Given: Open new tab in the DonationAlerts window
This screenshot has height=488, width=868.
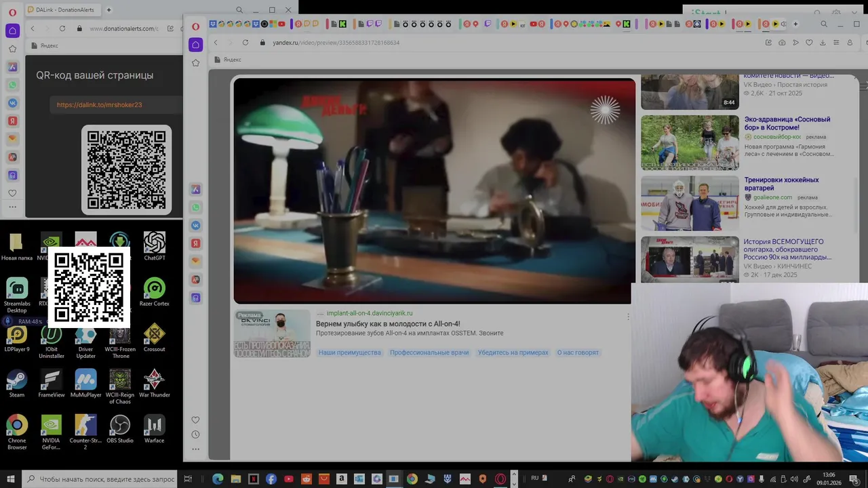Looking at the screenshot, I should tap(108, 9).
